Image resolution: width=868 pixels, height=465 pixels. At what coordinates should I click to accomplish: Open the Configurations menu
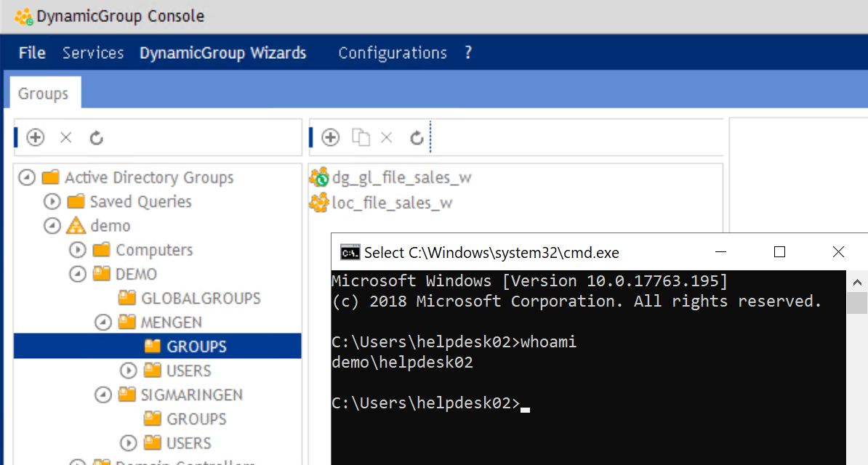click(393, 52)
